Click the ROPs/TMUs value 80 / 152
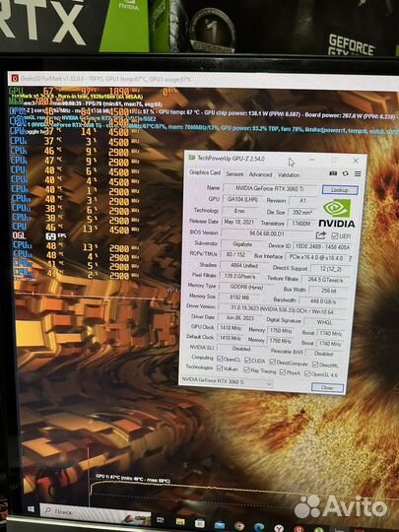The image size is (399, 532). click(235, 254)
